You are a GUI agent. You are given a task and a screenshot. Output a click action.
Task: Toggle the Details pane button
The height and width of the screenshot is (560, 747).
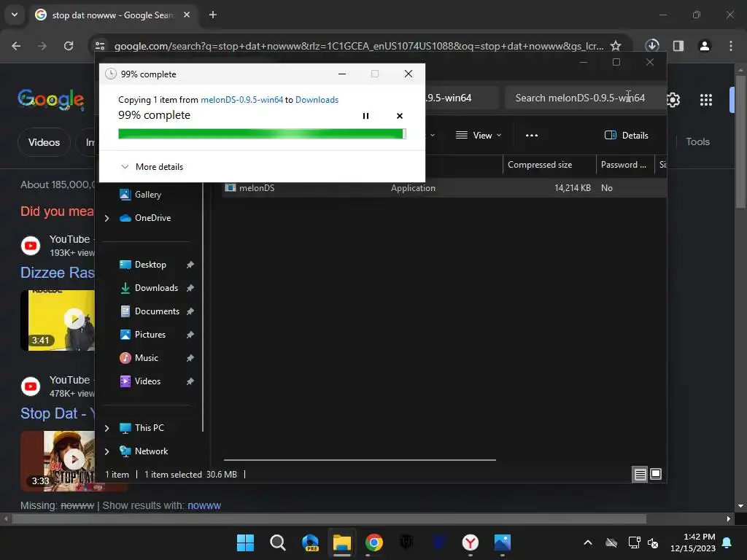tap(627, 135)
